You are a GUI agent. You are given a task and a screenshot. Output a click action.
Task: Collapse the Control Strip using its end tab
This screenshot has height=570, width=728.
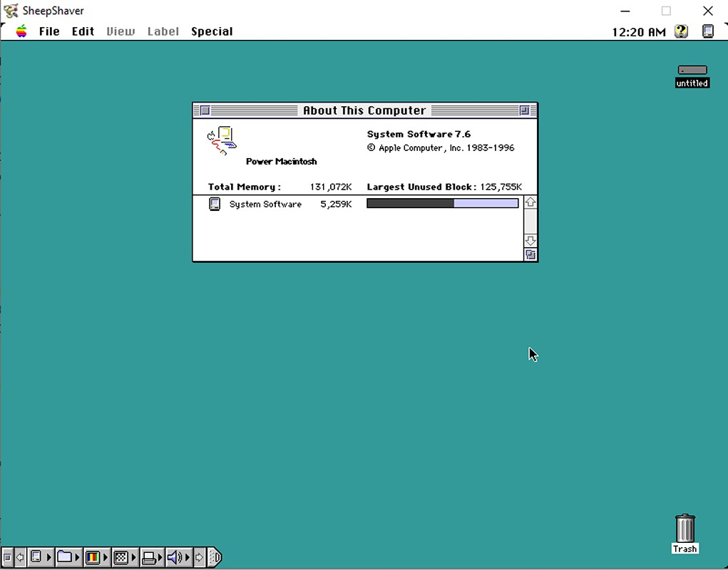pos(216,557)
